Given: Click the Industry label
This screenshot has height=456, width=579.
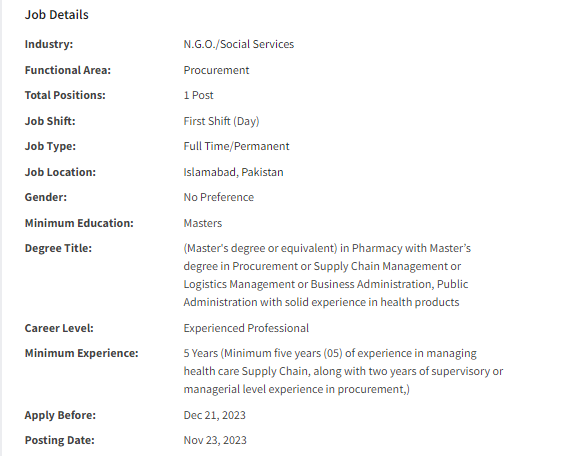Looking at the screenshot, I should coord(49,44).
